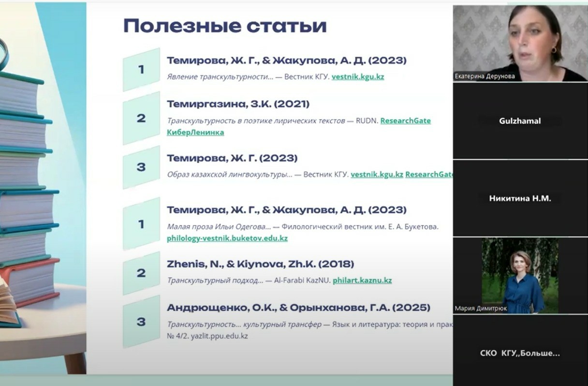Click the СКО КГУ,Больше... participant tile

(520, 353)
